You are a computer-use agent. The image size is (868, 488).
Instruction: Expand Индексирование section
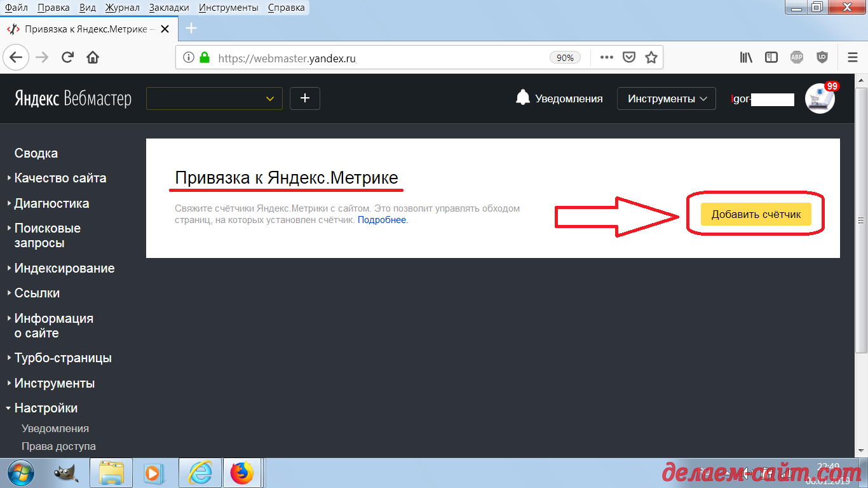pos(64,268)
